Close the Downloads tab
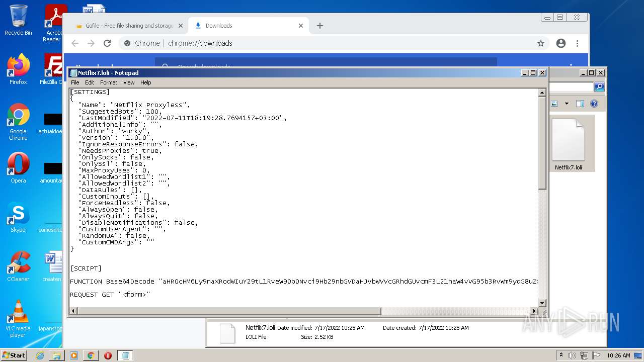Image resolution: width=644 pixels, height=362 pixels. point(301,26)
